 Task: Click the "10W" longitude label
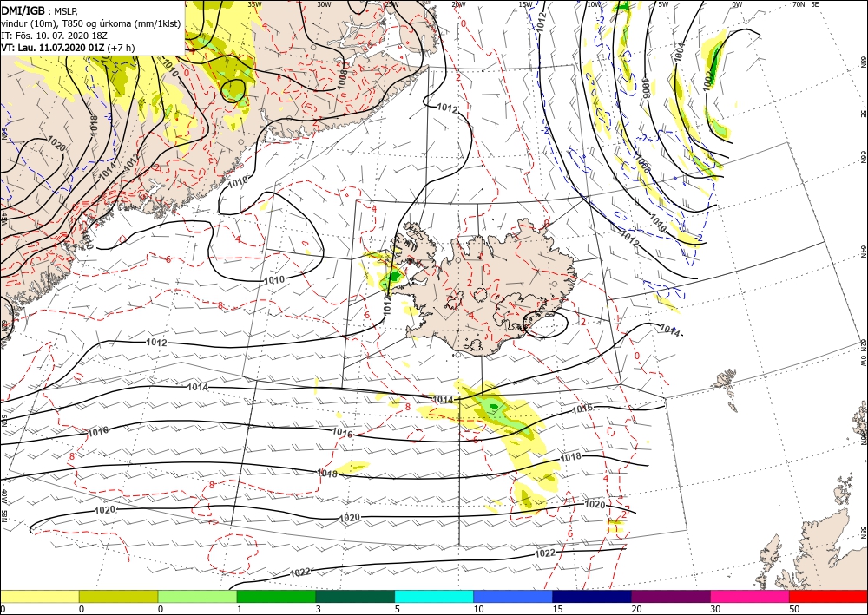coord(594,3)
